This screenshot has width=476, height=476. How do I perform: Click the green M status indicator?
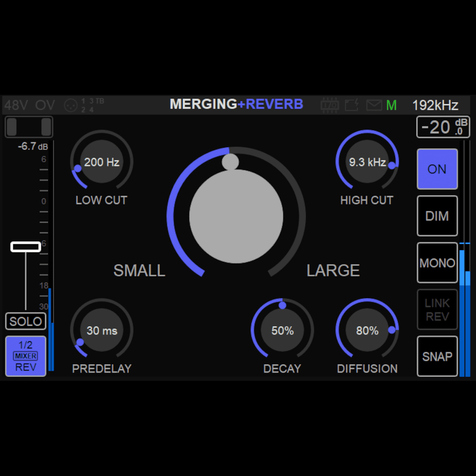[x=391, y=105]
